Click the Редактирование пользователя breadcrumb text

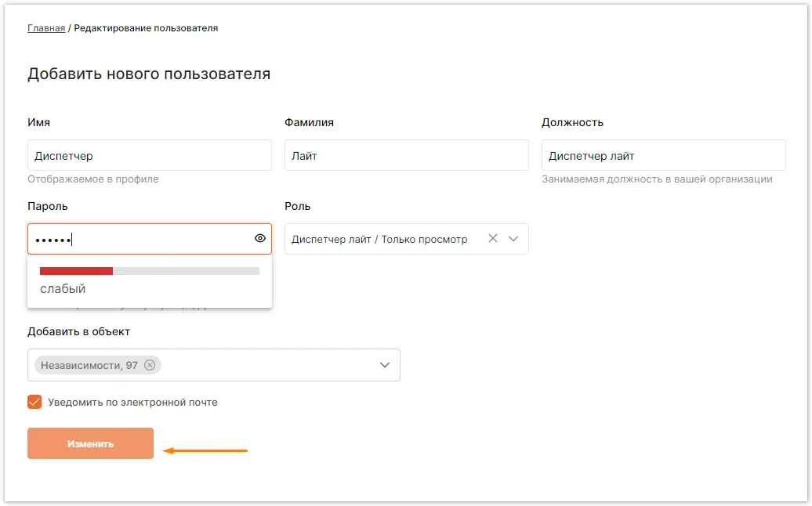(x=146, y=28)
